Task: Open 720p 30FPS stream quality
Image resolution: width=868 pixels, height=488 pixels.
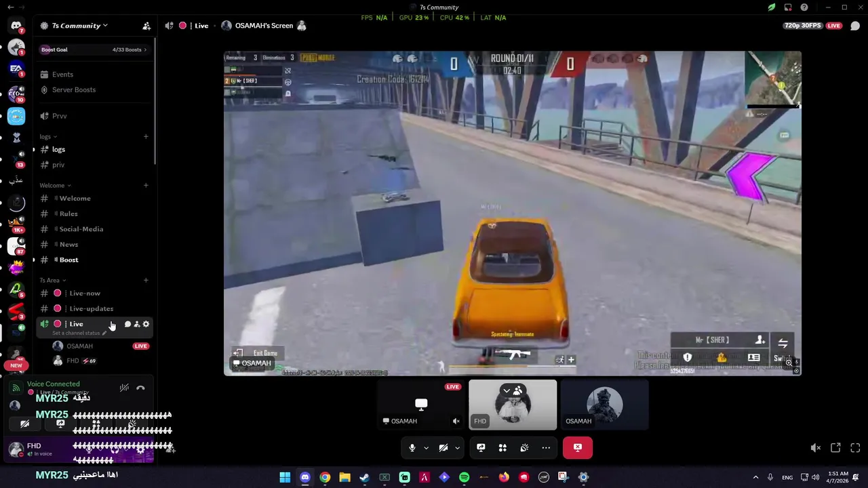Action: pos(804,26)
